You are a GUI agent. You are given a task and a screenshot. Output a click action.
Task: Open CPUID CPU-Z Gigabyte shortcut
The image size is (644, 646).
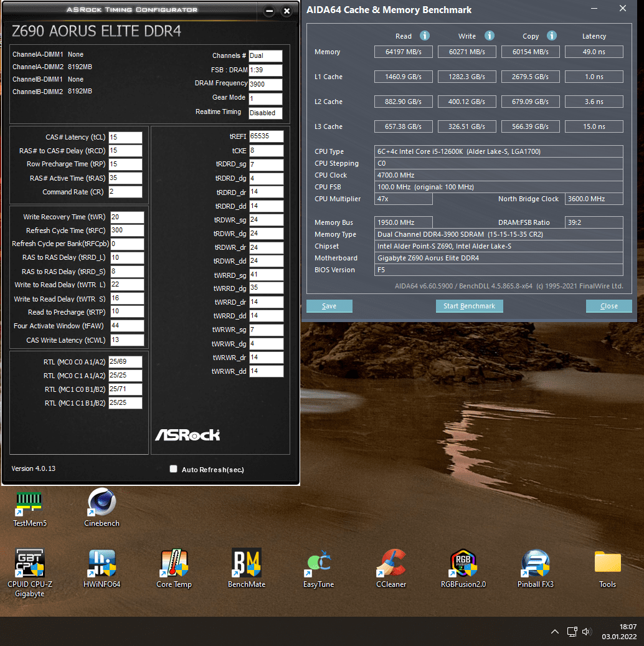point(29,572)
